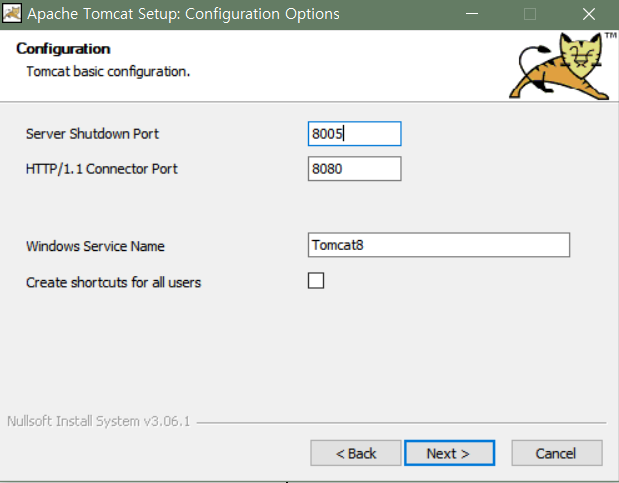Click the Nullsoft Install System v3.06.1 text

99,421
